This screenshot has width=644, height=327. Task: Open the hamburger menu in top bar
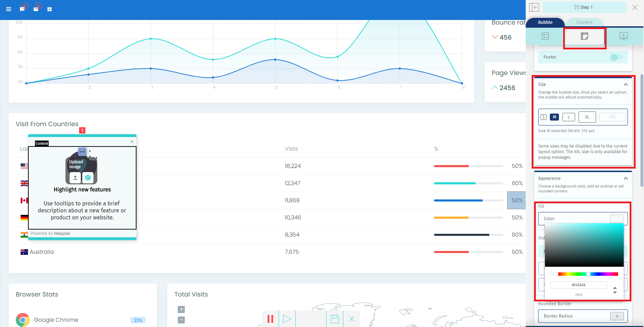(9, 9)
